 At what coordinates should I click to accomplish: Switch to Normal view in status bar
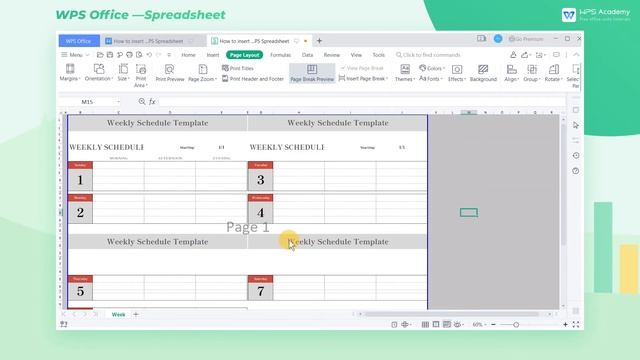425,324
